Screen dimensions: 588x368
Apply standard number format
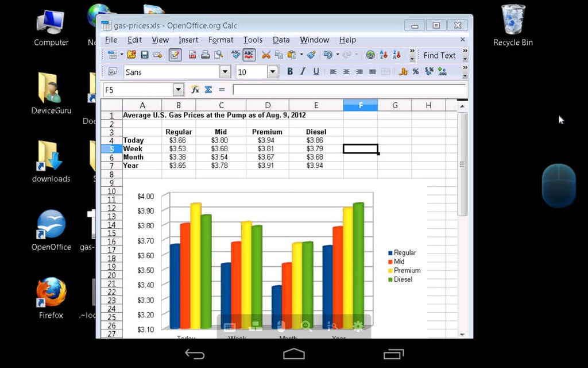click(429, 72)
